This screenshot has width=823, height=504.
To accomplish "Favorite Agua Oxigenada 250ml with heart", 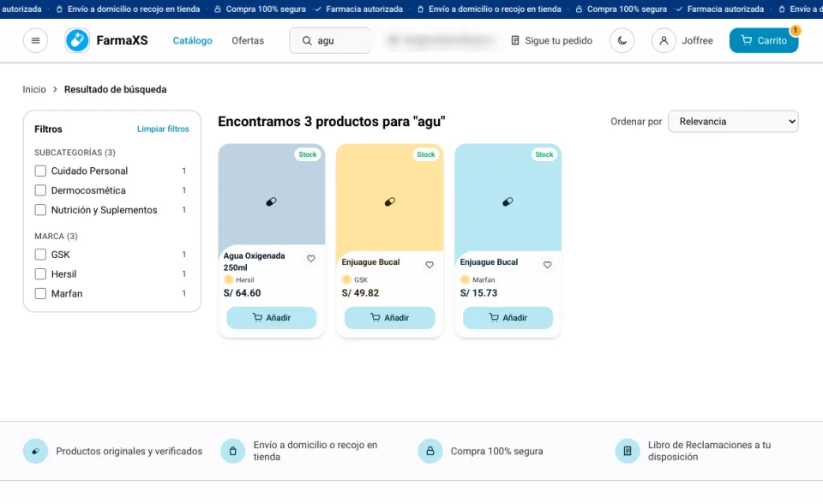I will tap(311, 258).
